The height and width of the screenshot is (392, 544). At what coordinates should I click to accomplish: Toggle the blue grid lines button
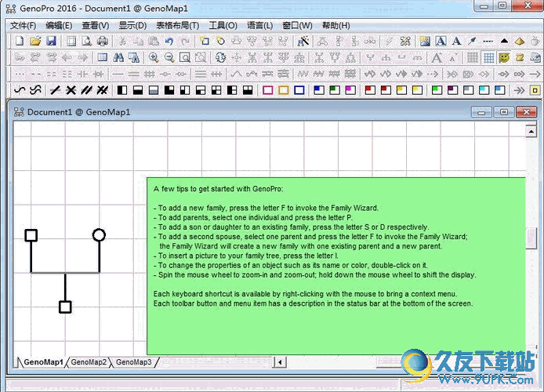click(488, 57)
